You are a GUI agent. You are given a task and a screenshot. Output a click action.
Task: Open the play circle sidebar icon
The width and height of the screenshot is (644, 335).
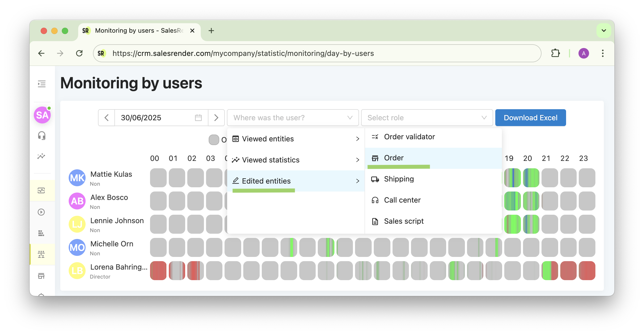click(x=41, y=212)
